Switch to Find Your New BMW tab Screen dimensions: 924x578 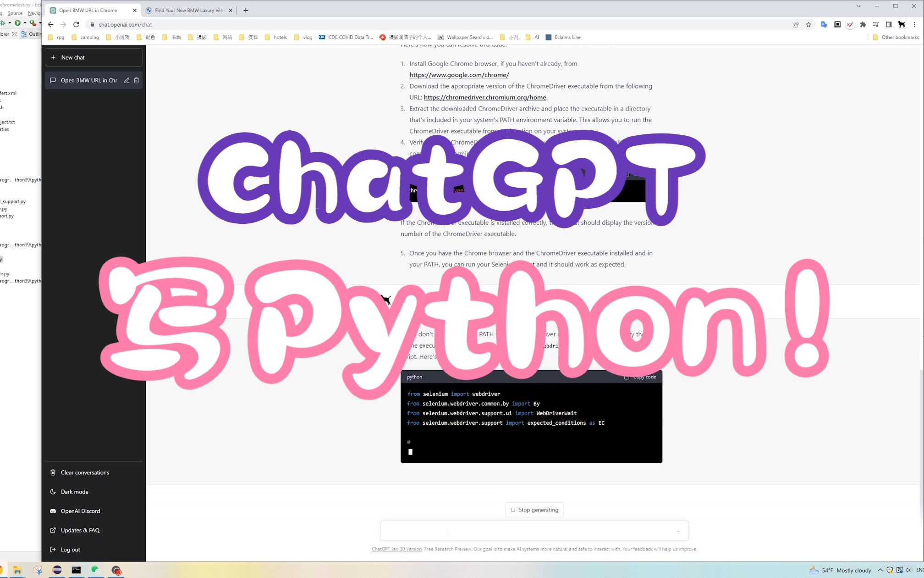pos(189,10)
